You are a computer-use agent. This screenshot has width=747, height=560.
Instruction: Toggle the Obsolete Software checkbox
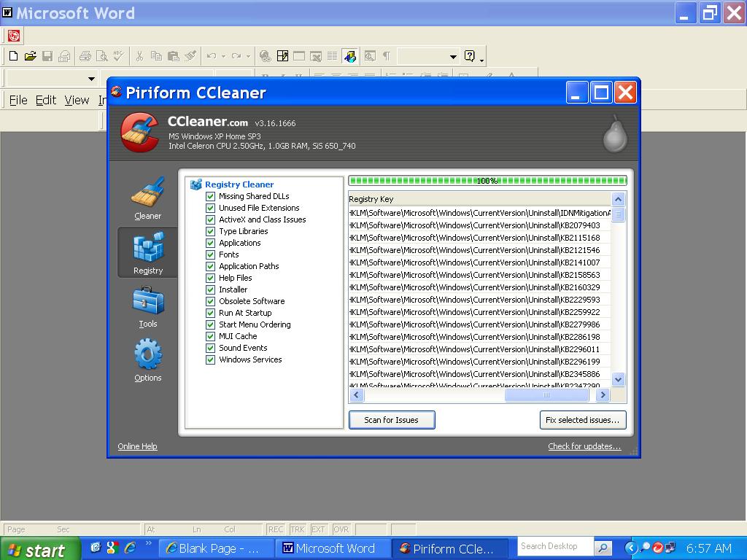(210, 301)
